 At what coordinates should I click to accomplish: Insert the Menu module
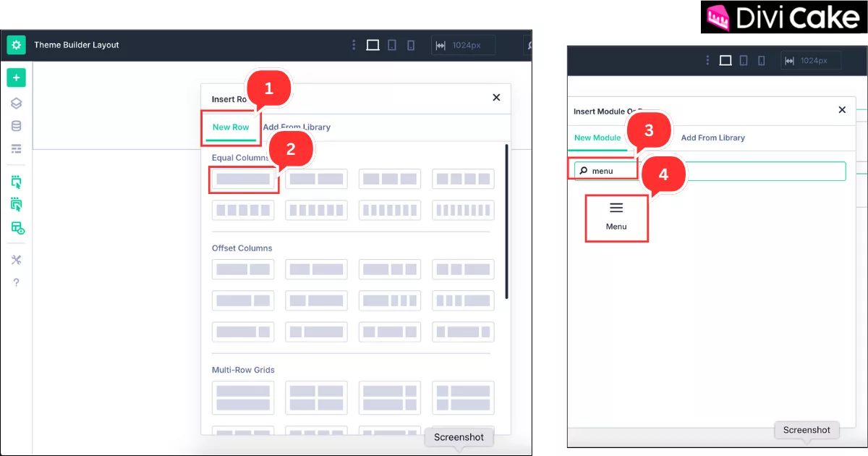coord(616,217)
